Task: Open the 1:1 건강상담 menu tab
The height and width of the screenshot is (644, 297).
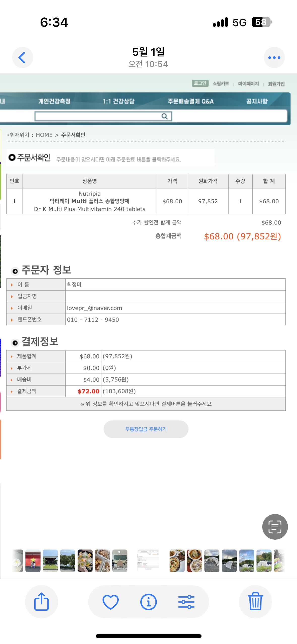Action: (118, 101)
